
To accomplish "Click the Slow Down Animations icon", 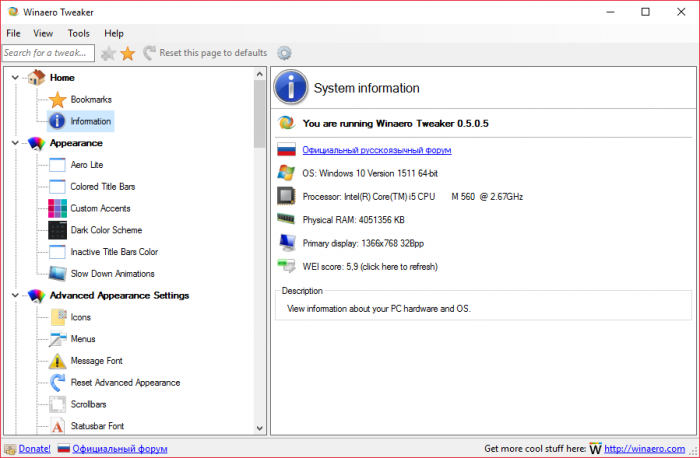I will point(58,274).
